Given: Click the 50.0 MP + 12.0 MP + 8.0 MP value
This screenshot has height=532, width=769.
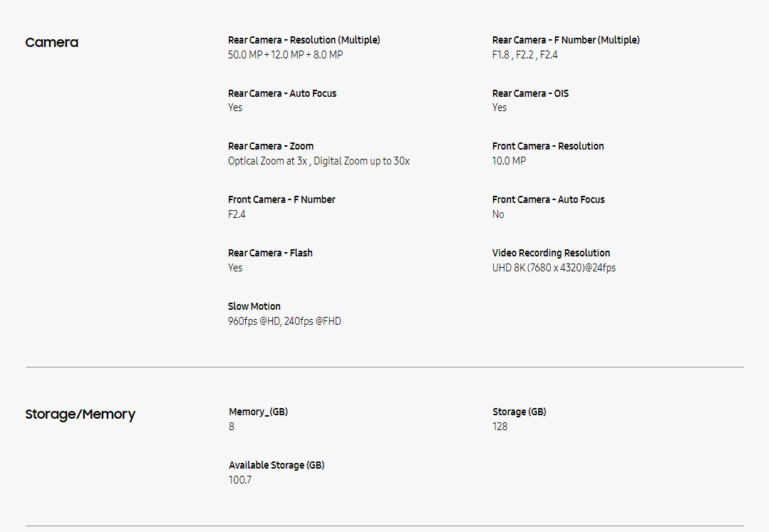Looking at the screenshot, I should [x=285, y=55].
